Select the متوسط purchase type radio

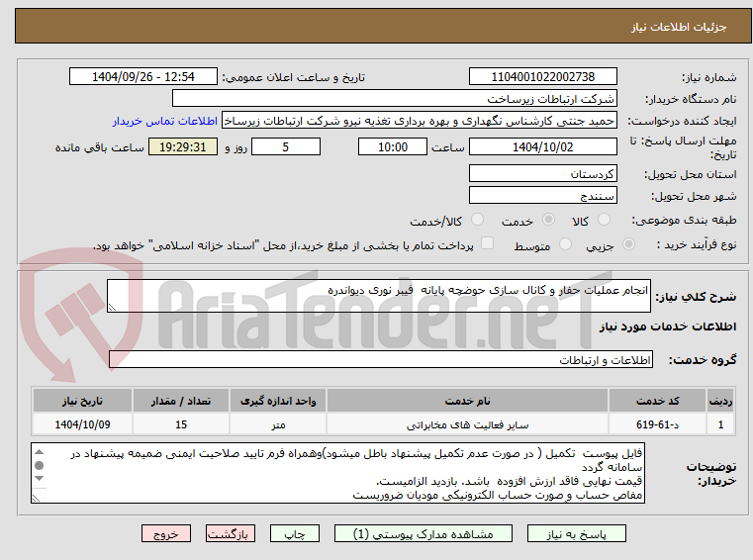(565, 244)
